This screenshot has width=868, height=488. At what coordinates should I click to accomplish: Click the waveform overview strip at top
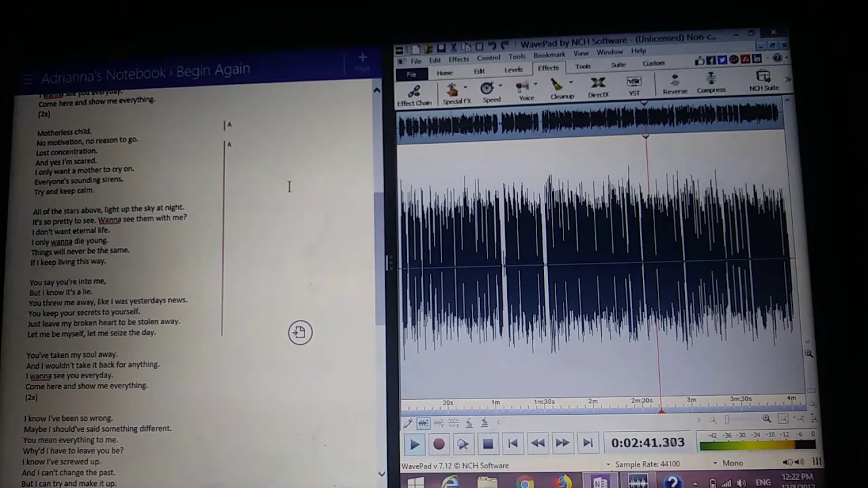(589, 119)
